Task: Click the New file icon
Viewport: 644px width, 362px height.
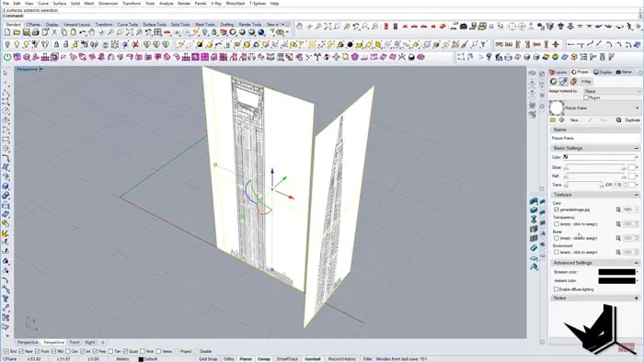Action: [7, 32]
